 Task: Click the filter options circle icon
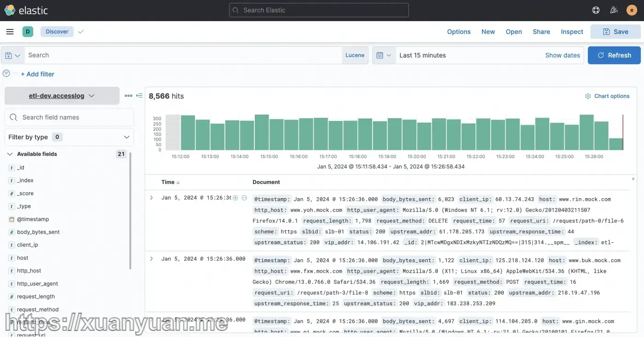[x=6, y=74]
